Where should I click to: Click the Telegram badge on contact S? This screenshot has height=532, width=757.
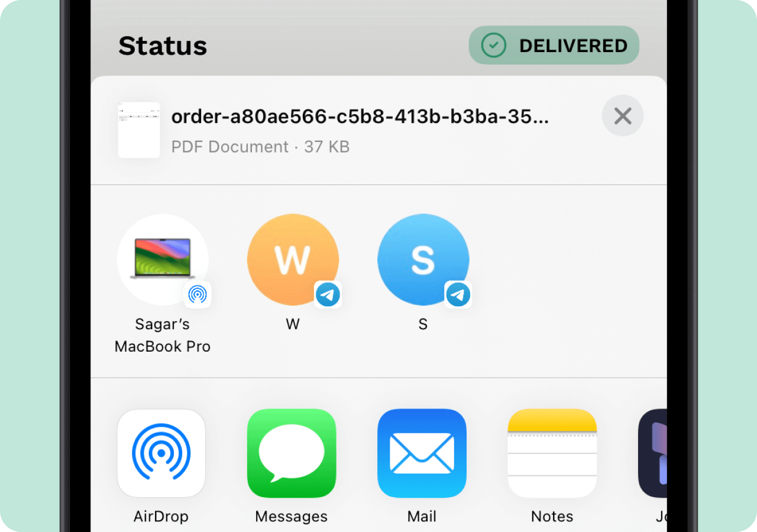pos(458,294)
